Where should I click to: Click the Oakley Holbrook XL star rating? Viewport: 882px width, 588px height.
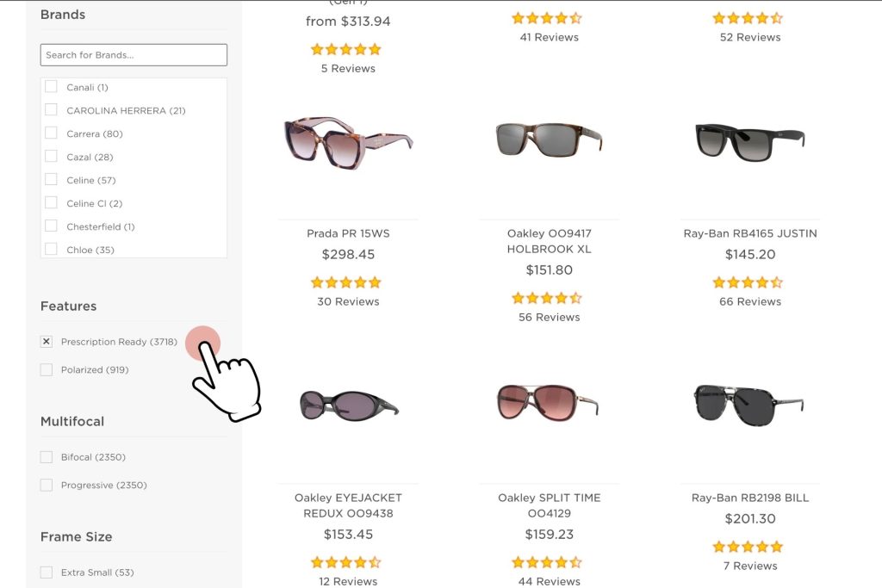(x=547, y=298)
